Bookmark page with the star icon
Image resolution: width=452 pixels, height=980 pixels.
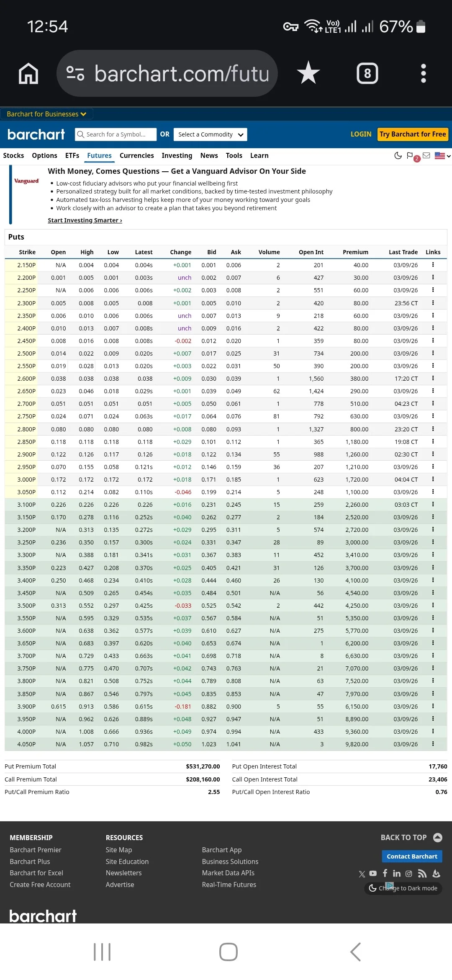click(308, 73)
